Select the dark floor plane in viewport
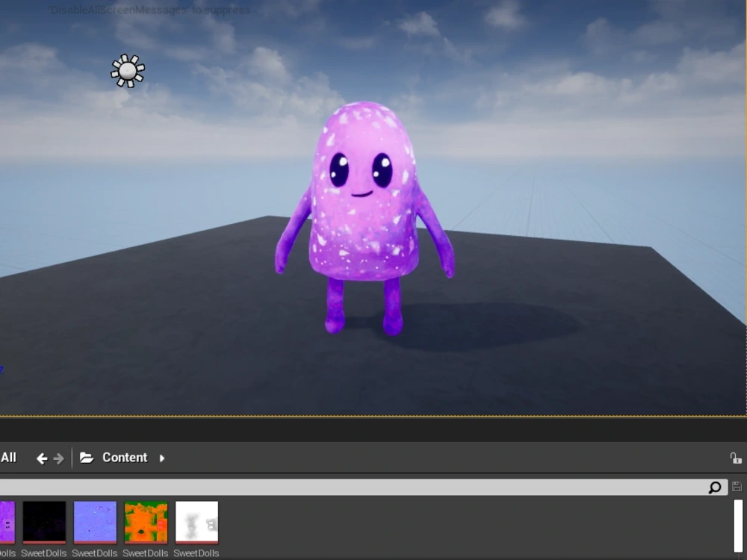The width and height of the screenshot is (747, 560). (190, 333)
